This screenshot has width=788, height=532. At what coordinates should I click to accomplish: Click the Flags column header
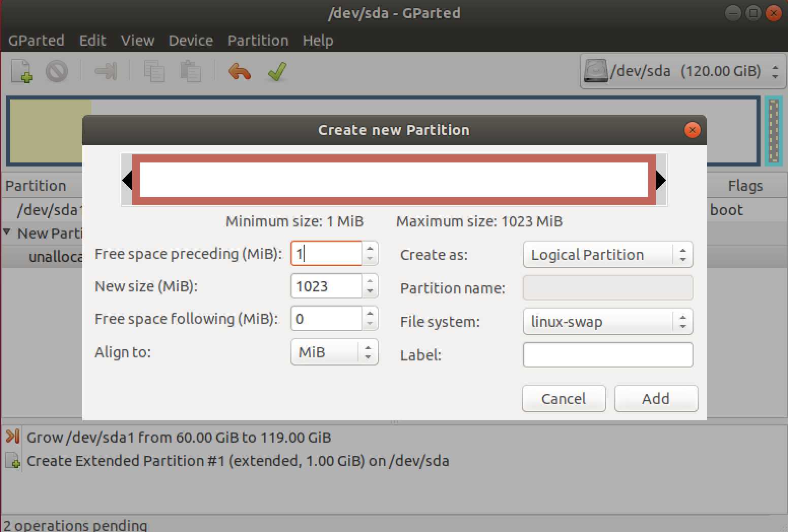tap(745, 186)
